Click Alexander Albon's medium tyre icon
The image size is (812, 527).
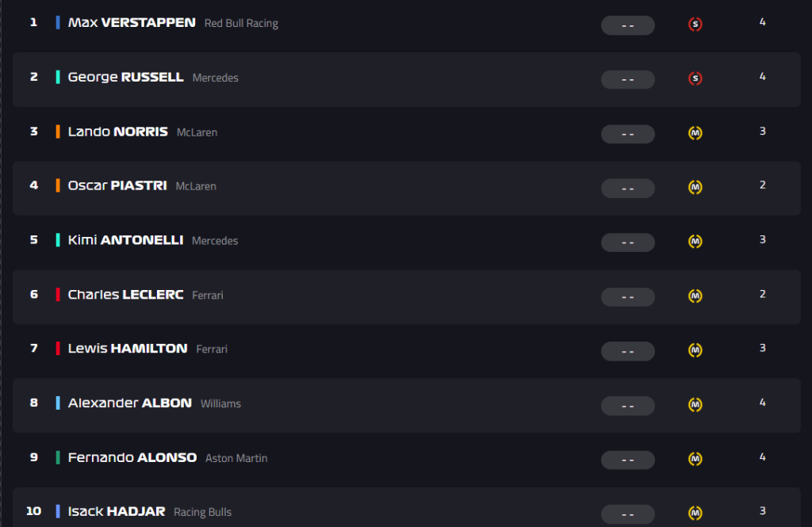point(695,404)
